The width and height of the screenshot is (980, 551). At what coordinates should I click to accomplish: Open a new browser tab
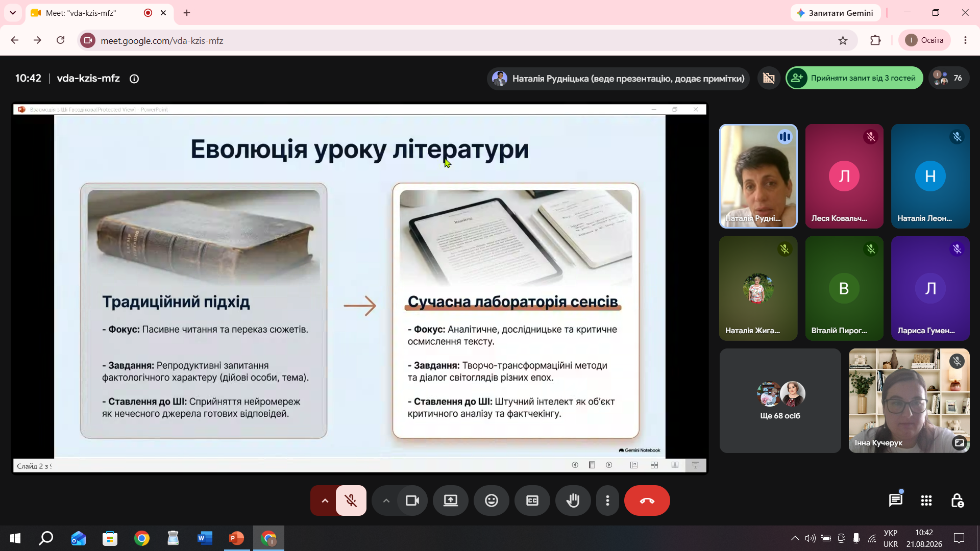pos(187,13)
